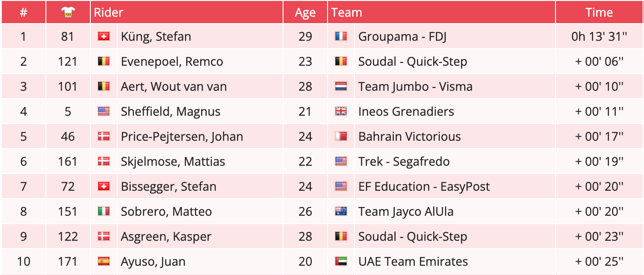Click the Bahrain flag beside Bahrain Victorious
Image resolution: width=644 pixels, height=275 pixels.
click(x=341, y=137)
